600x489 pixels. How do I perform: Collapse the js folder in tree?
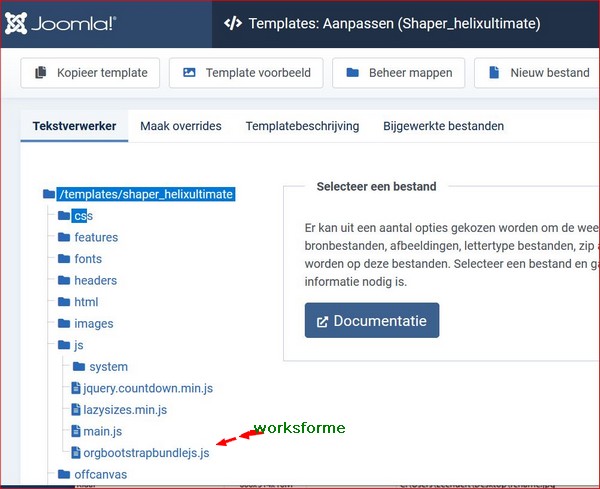tap(79, 345)
